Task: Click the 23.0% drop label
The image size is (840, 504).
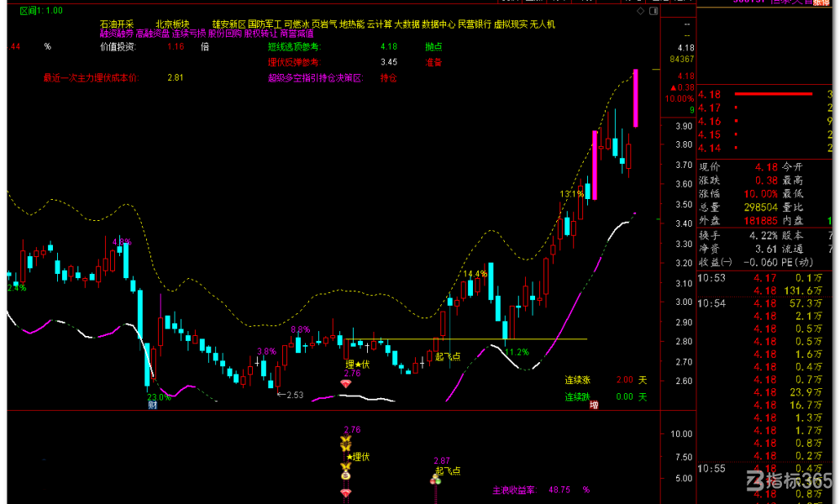Action: (x=159, y=396)
